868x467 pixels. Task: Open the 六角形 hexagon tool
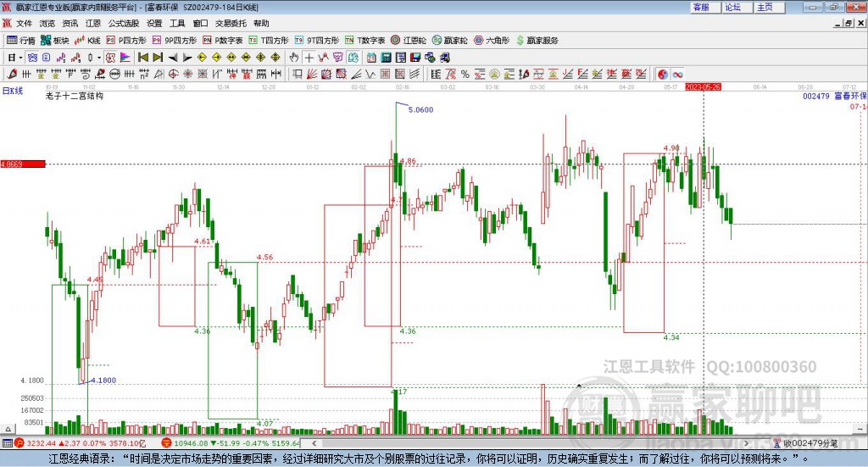point(492,41)
